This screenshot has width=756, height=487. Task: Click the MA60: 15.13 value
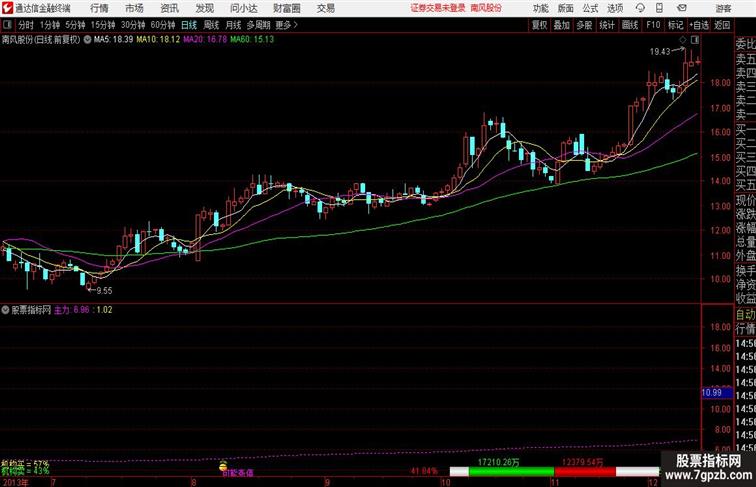[x=252, y=40]
